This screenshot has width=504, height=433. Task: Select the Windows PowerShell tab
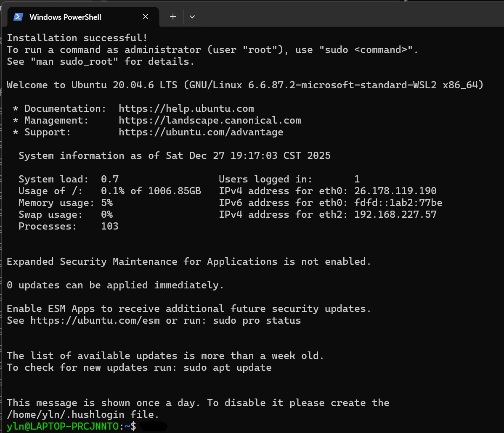tap(65, 17)
